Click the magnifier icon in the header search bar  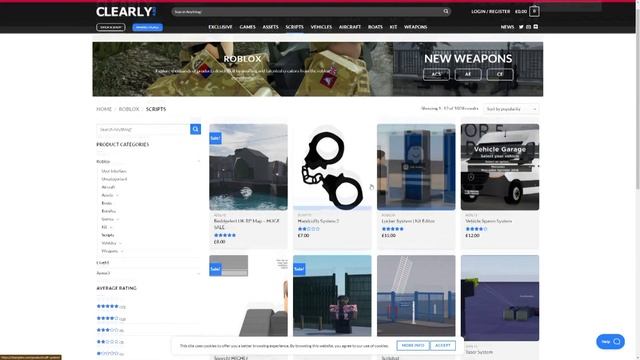tap(446, 11)
